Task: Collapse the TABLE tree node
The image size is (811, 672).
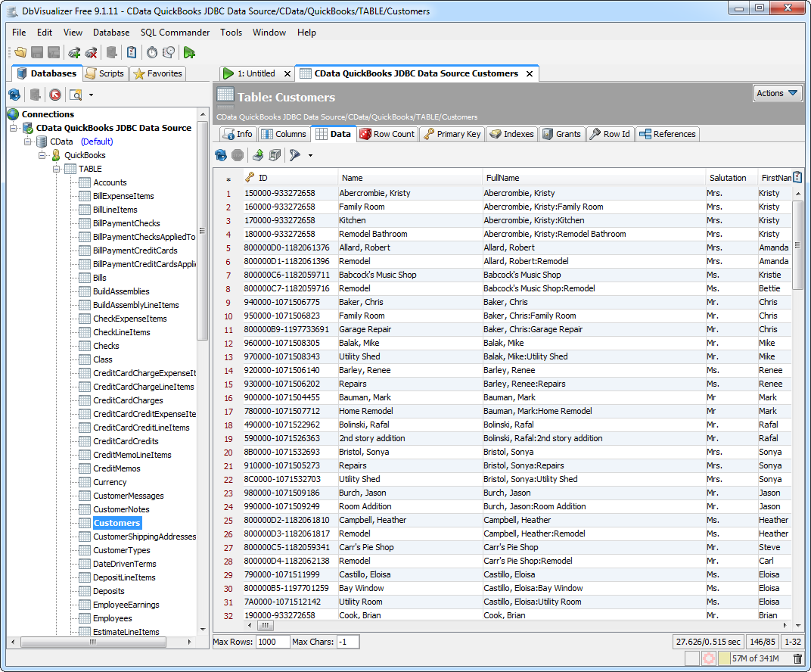Action: tap(56, 169)
